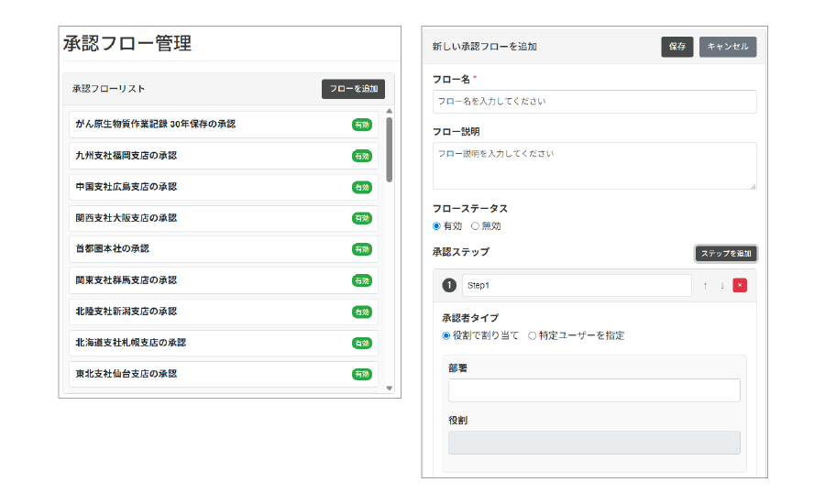The height and width of the screenshot is (504, 825).
Task: Click the フローを追加 button
Action: coord(353,89)
